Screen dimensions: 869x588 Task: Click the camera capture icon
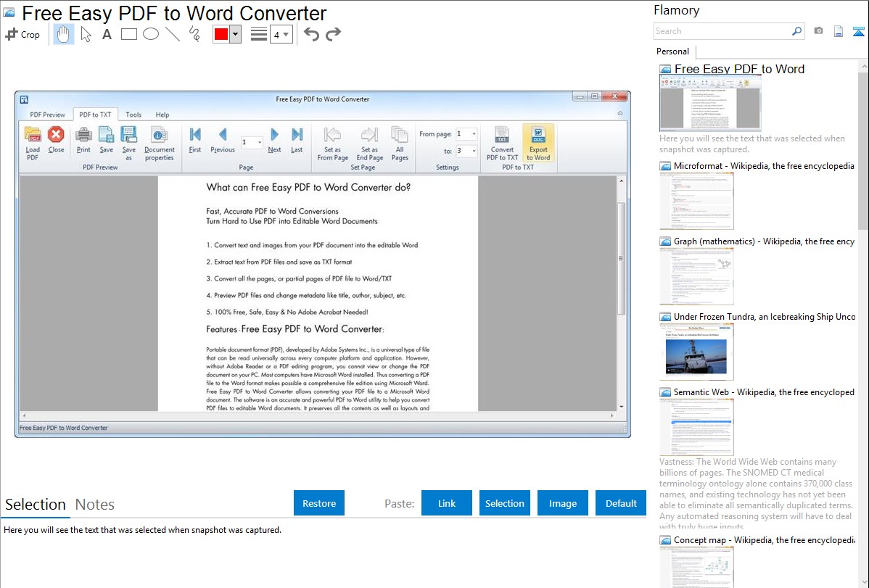coord(818,31)
